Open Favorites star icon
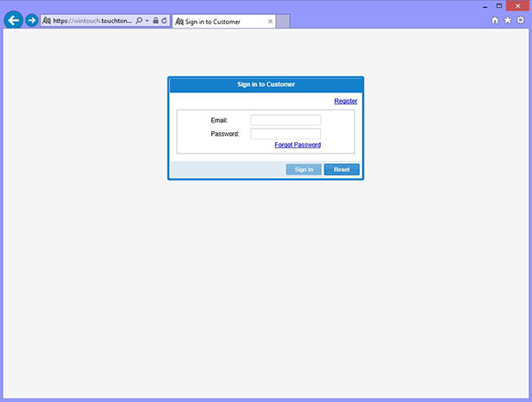 507,20
